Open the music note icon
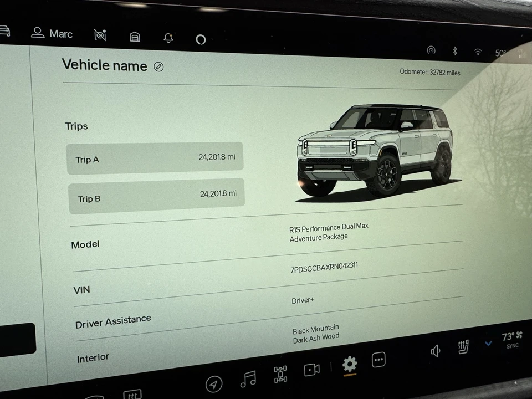Image resolution: width=532 pixels, height=399 pixels. 248,379
